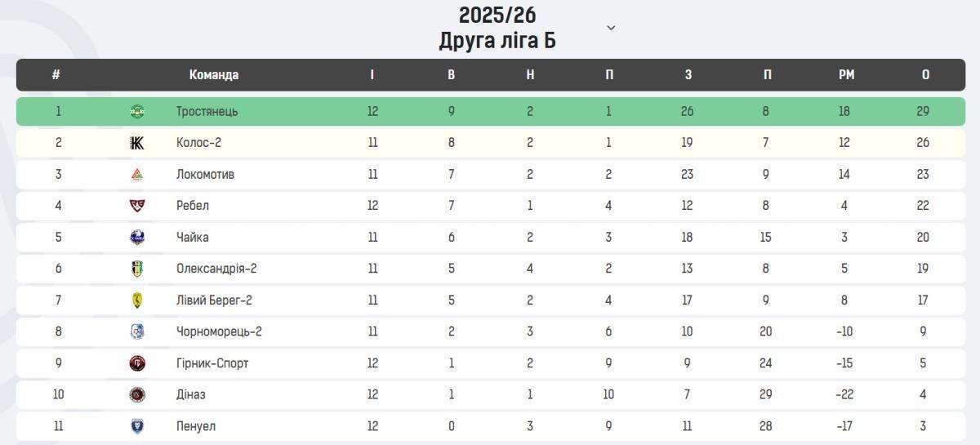Click the Олександрія-2 club badge
The height and width of the screenshot is (445, 980).
click(x=137, y=269)
